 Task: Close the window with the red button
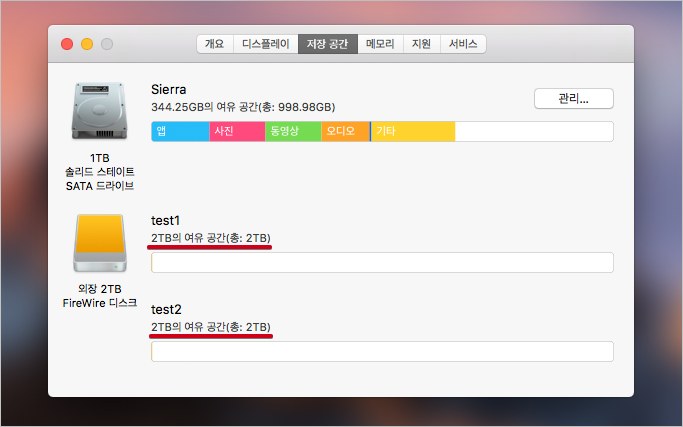pos(67,44)
